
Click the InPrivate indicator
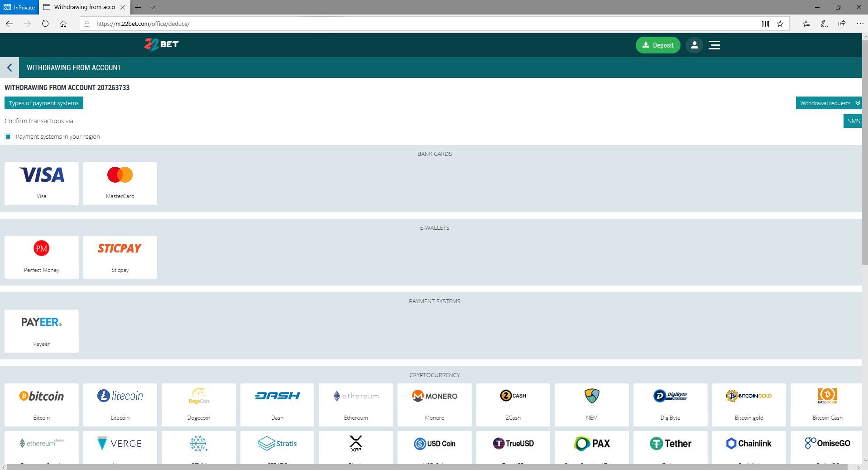(x=19, y=7)
